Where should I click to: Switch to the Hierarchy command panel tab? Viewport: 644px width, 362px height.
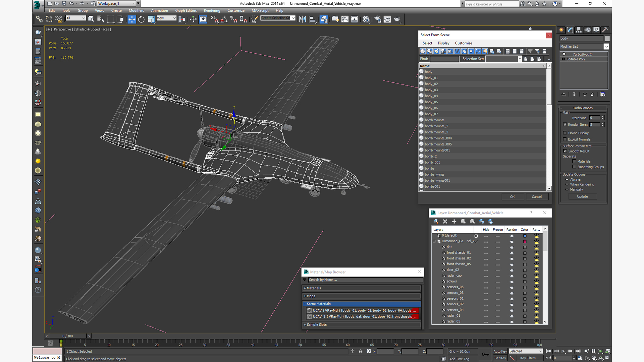[579, 30]
